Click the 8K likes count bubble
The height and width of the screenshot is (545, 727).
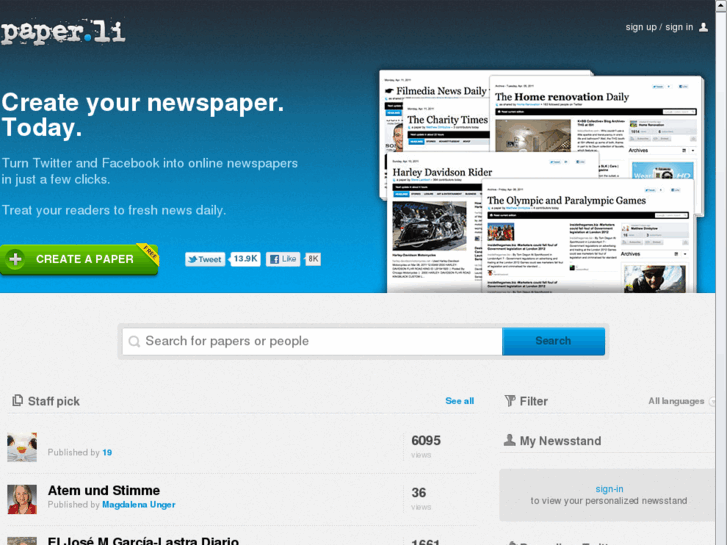(x=313, y=259)
